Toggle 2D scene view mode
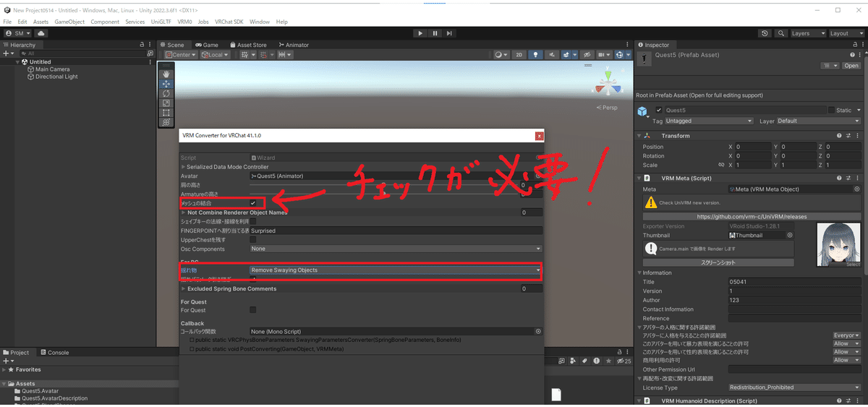Viewport: 868px width, 407px height. 519,55
